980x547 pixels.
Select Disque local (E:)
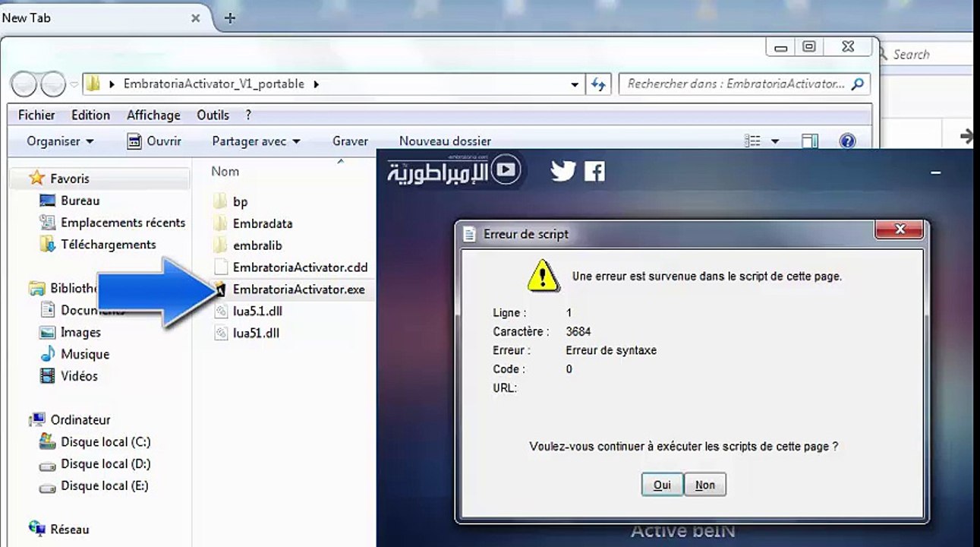pyautogui.click(x=105, y=486)
